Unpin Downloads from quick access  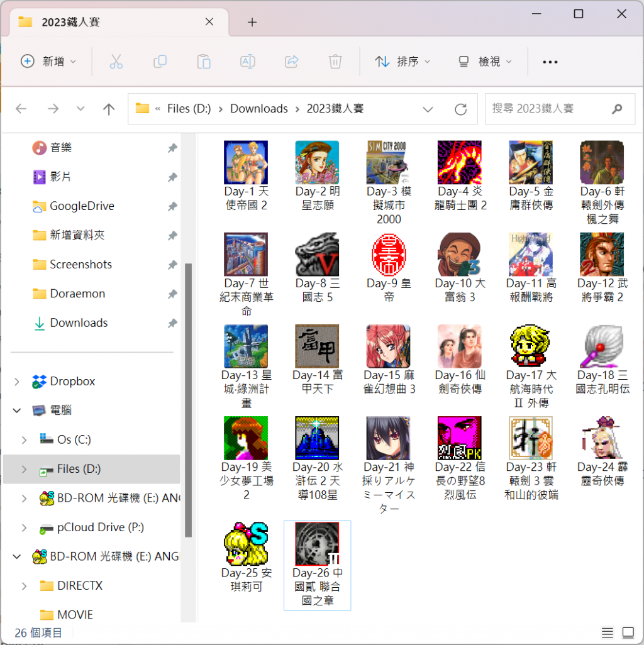coord(172,323)
